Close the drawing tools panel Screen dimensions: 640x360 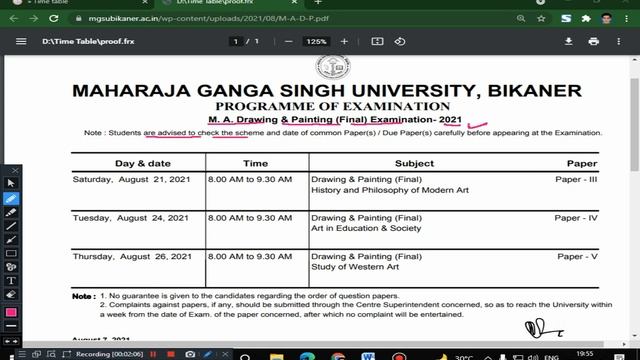[15, 170]
